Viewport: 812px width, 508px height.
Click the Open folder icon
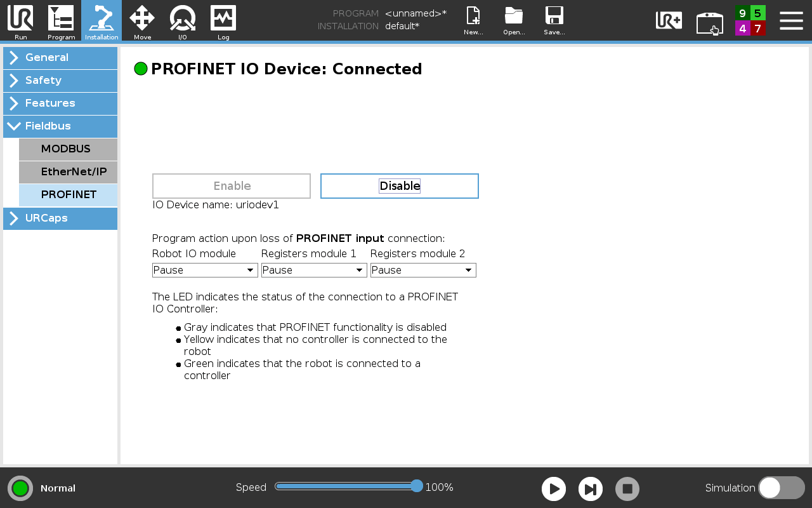(x=514, y=21)
